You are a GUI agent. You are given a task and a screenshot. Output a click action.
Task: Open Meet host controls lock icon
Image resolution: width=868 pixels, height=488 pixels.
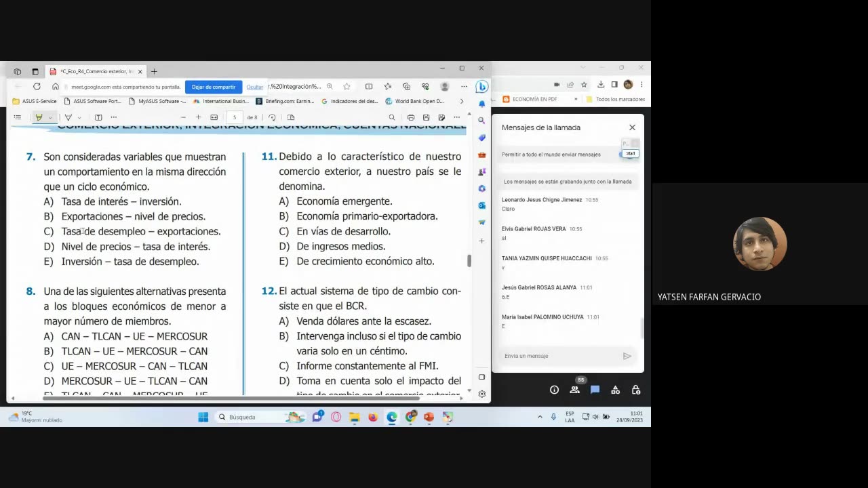635,390
